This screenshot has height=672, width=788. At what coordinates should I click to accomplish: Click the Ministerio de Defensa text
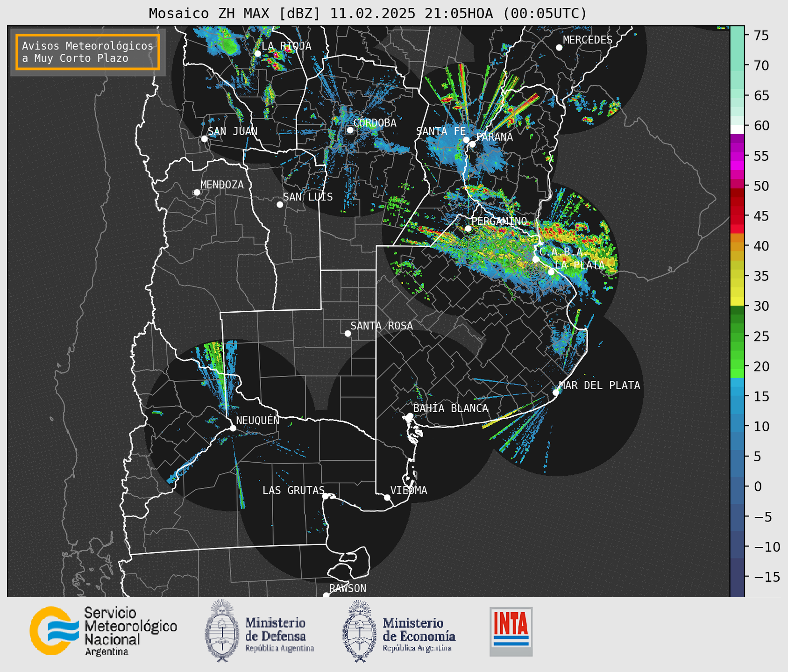click(280, 635)
